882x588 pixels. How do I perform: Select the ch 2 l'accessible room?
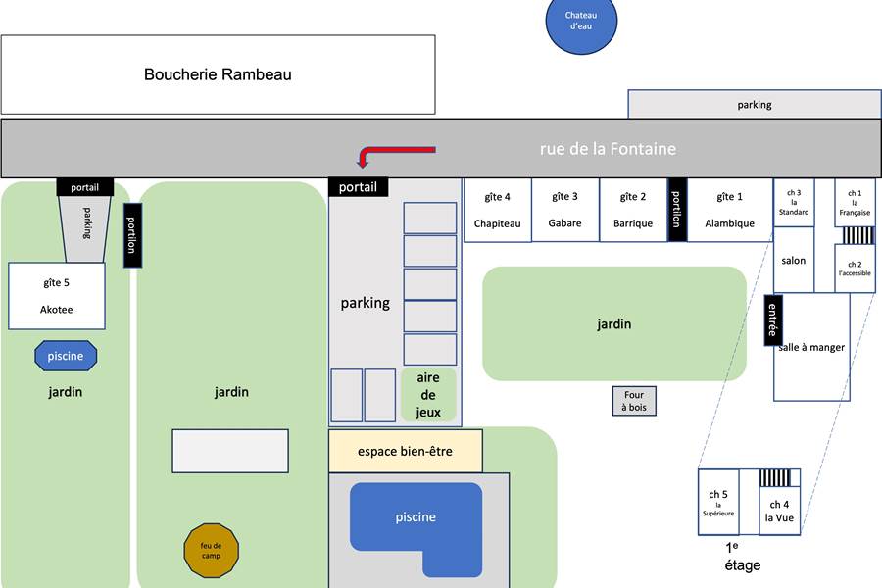tap(855, 269)
